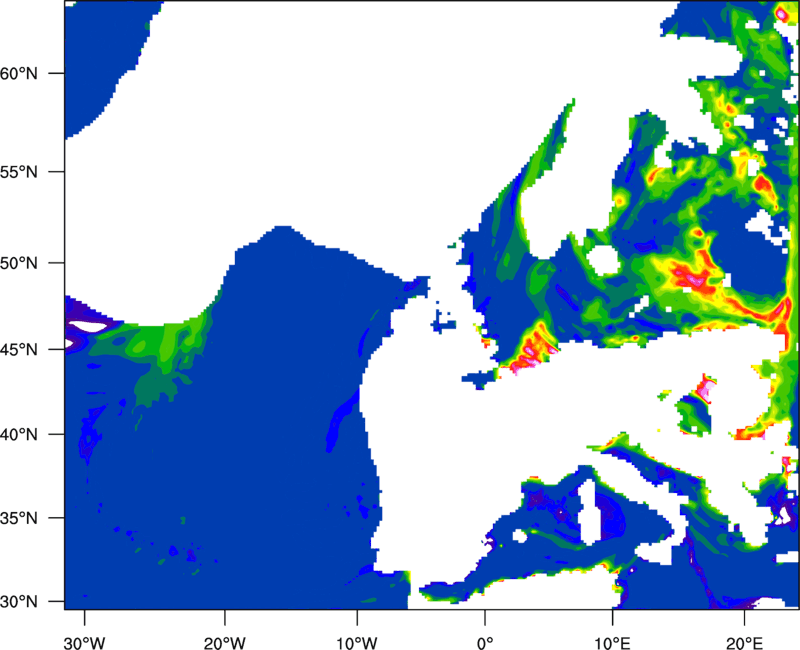Click the 20°E longitude label
800x650 pixels.
pyautogui.click(x=744, y=643)
